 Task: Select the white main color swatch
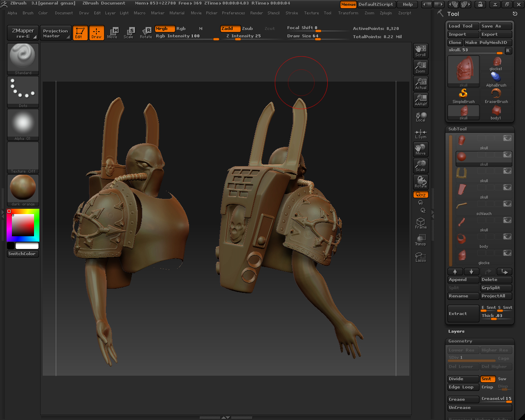tap(27, 246)
